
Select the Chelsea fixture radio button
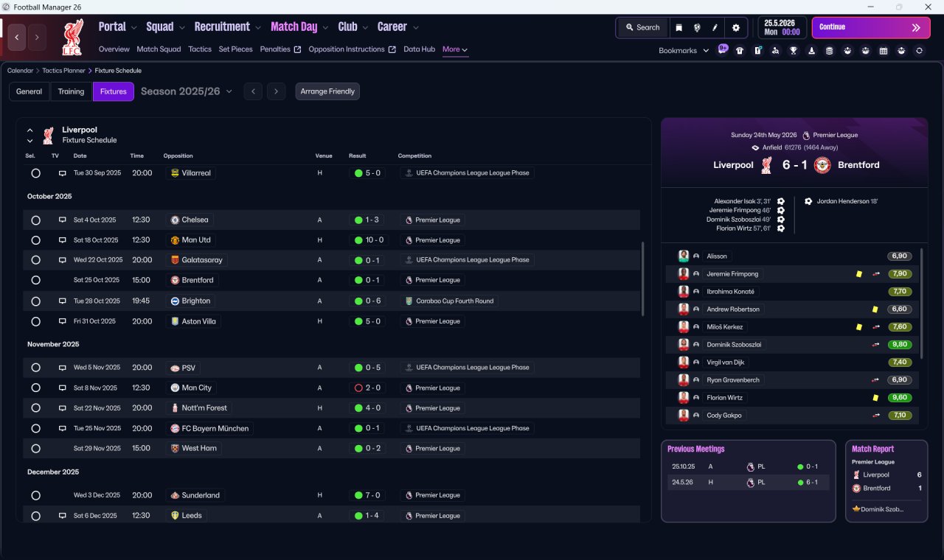point(35,220)
